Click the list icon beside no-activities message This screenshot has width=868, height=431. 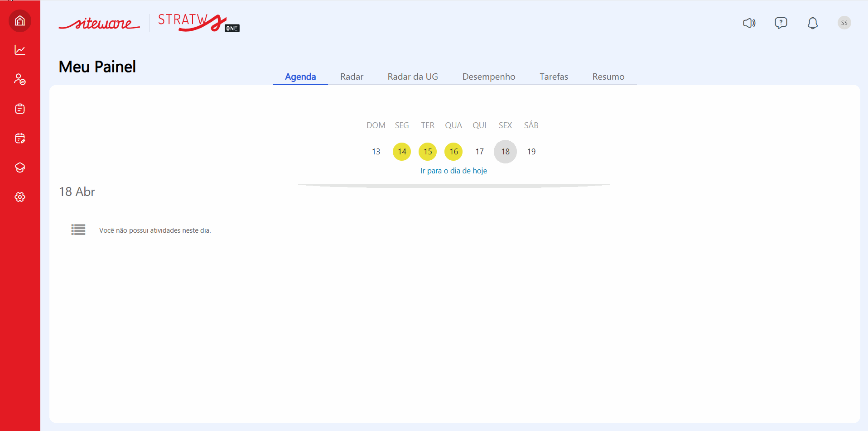78,230
